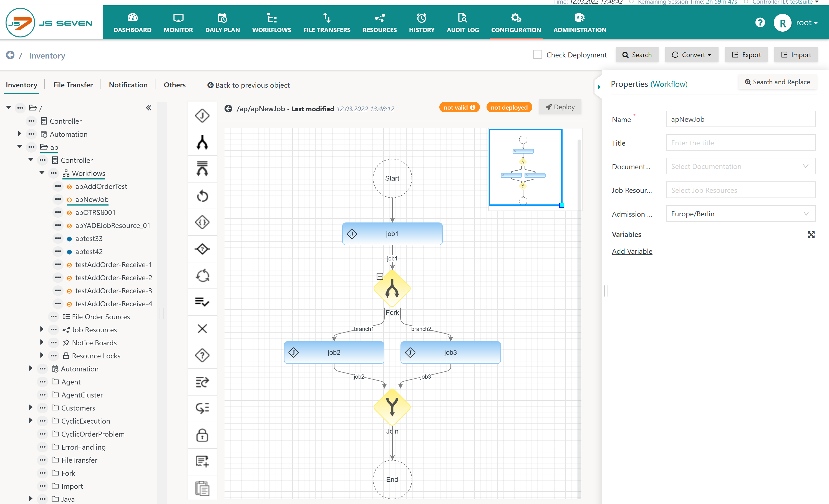
Task: Click the not valid status badge
Action: click(459, 107)
